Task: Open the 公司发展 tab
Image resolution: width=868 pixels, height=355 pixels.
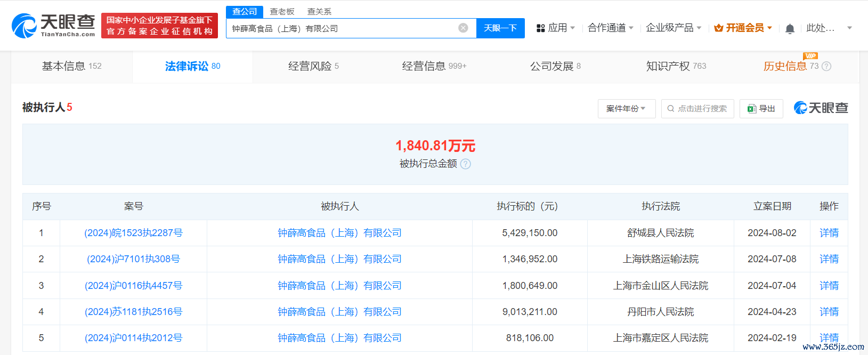Action: coord(555,66)
